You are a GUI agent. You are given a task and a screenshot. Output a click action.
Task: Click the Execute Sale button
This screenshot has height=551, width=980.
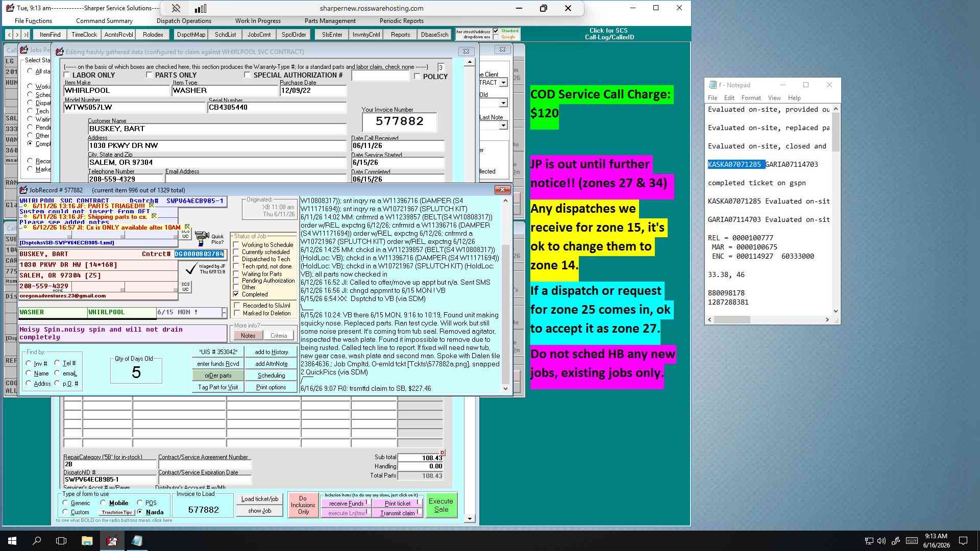[x=441, y=505]
